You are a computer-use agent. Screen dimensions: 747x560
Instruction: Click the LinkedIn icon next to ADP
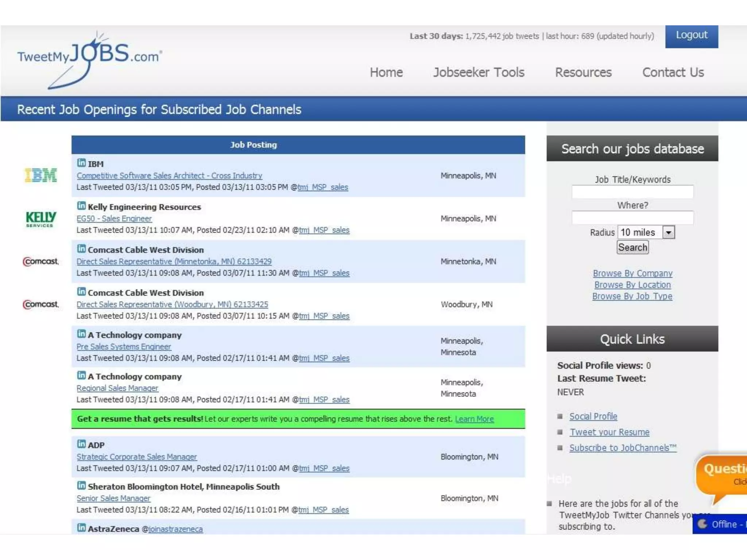click(x=81, y=444)
